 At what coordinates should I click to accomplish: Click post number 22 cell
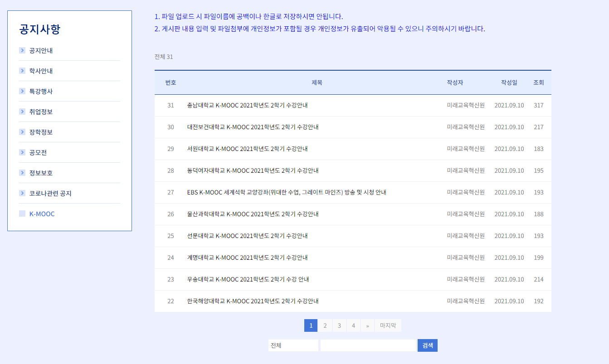pyautogui.click(x=171, y=301)
